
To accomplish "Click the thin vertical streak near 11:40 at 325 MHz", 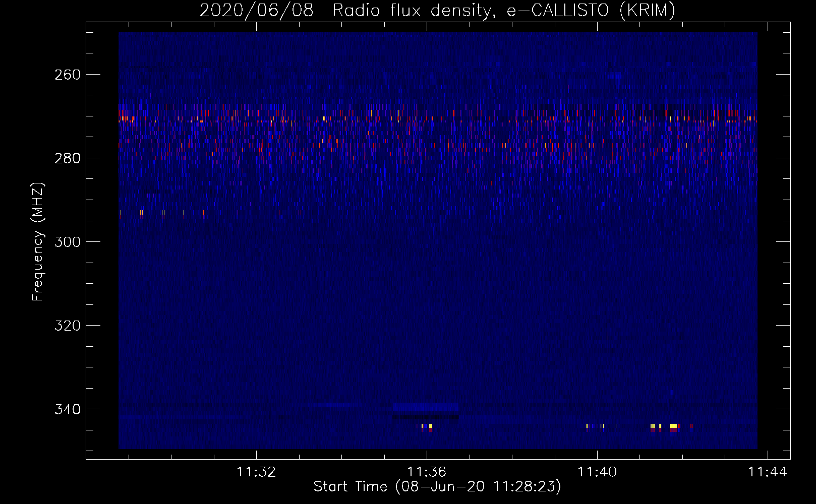I will tap(608, 348).
